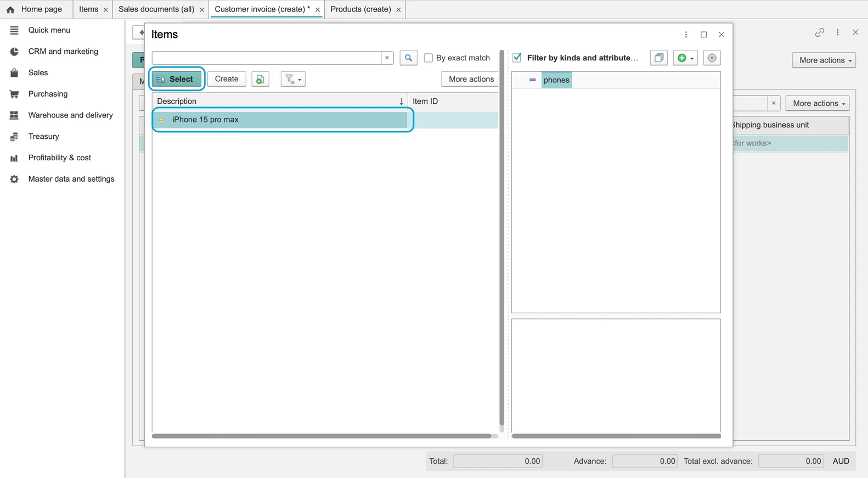
Task: Enable By exact match checkbox
Action: pyautogui.click(x=429, y=58)
